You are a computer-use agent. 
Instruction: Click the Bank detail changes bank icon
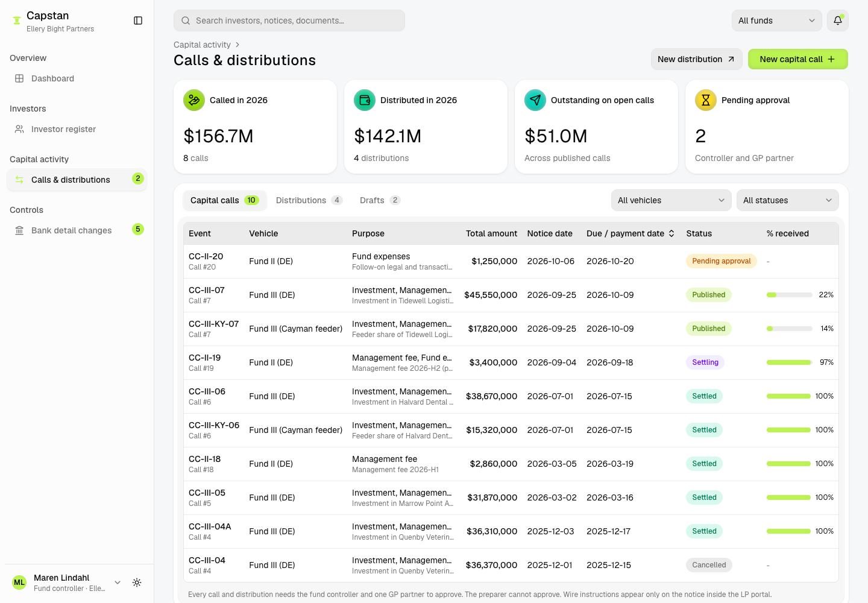19,230
